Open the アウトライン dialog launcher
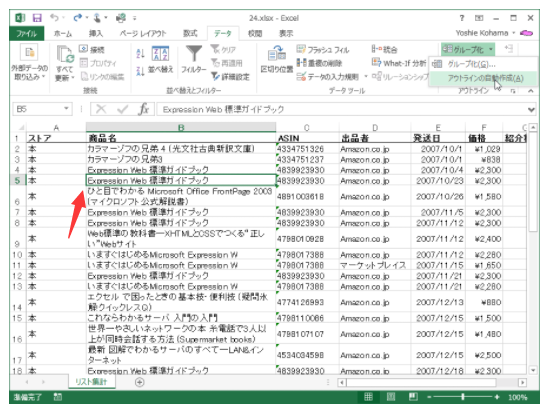549x413 pixels. (x=513, y=91)
